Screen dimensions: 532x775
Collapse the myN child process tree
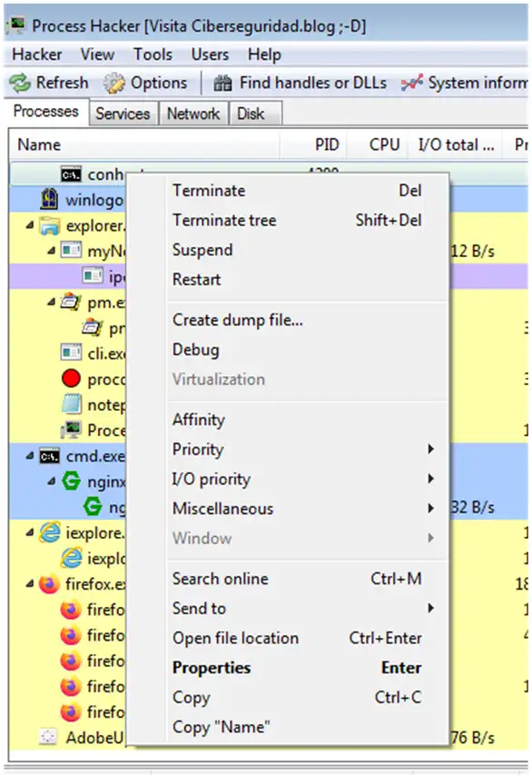point(52,251)
